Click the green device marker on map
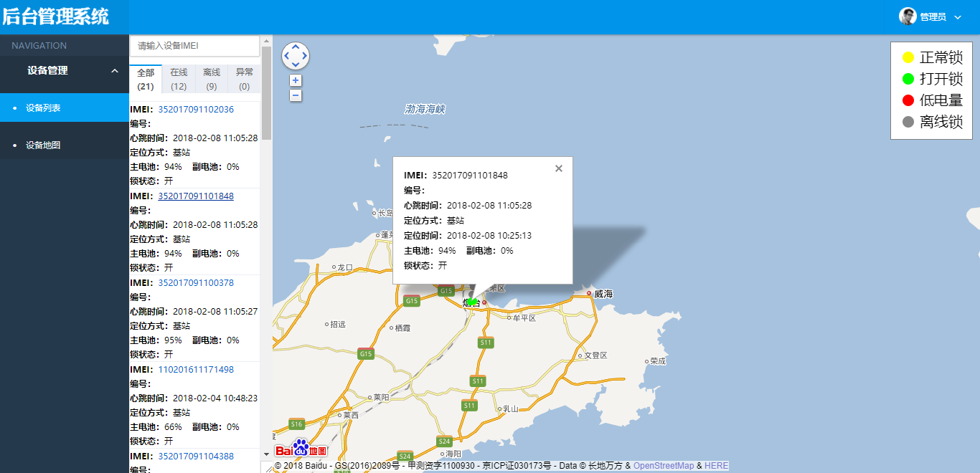 [472, 302]
